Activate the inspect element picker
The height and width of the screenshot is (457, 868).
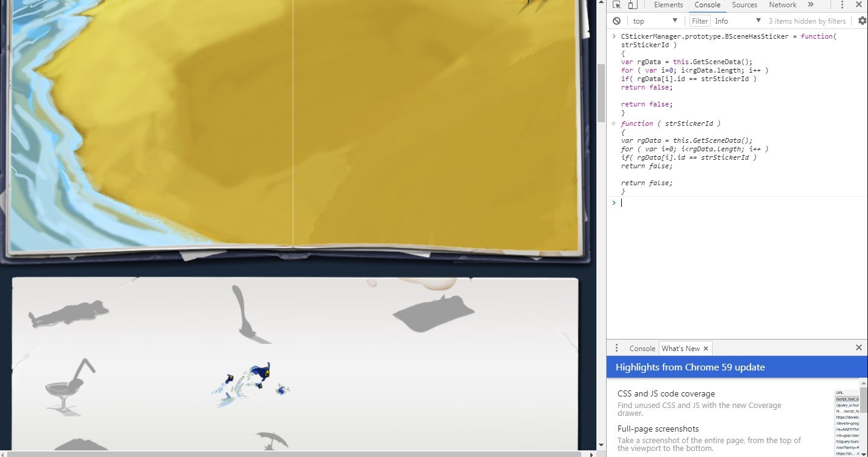tap(617, 5)
